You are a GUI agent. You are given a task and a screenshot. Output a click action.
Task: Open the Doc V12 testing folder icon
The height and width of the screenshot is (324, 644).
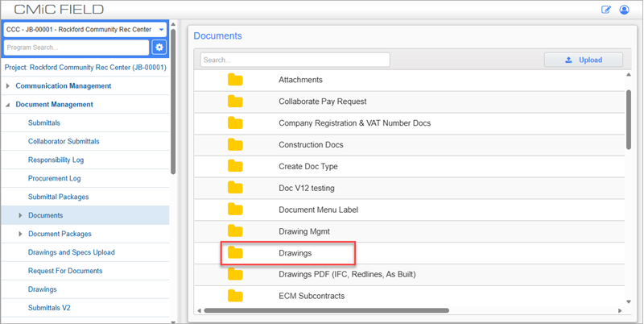pyautogui.click(x=235, y=188)
